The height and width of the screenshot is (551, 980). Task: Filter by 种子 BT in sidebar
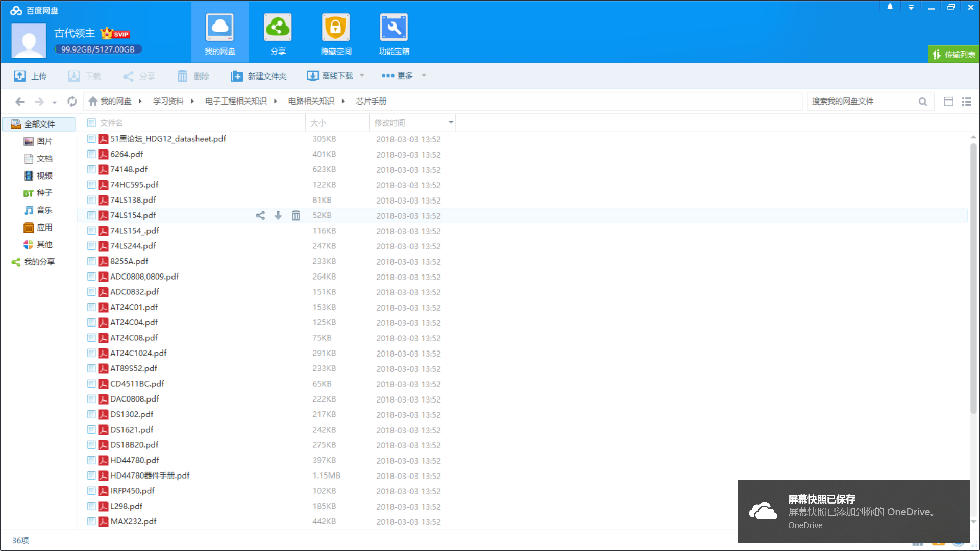[x=38, y=193]
